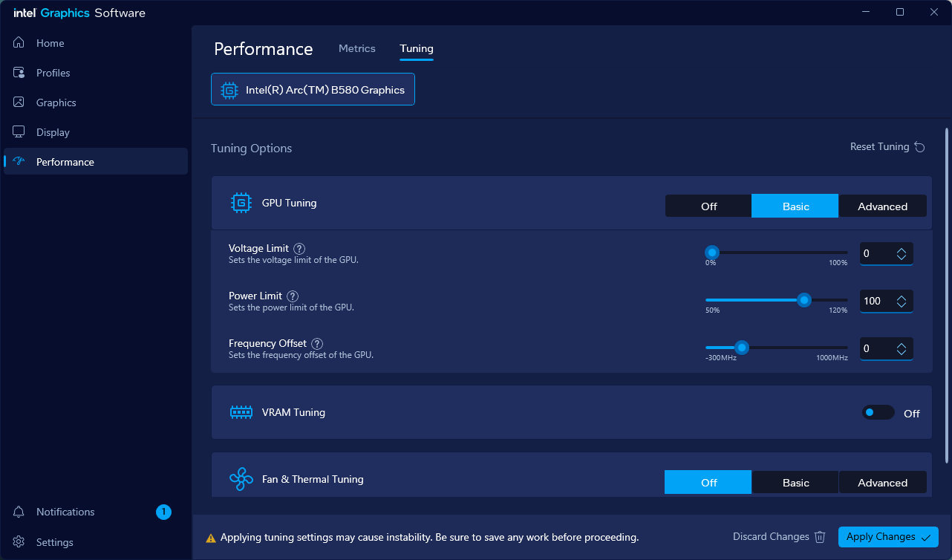This screenshot has width=952, height=560.
Task: Click the GPU Tuning chip icon
Action: click(x=241, y=203)
